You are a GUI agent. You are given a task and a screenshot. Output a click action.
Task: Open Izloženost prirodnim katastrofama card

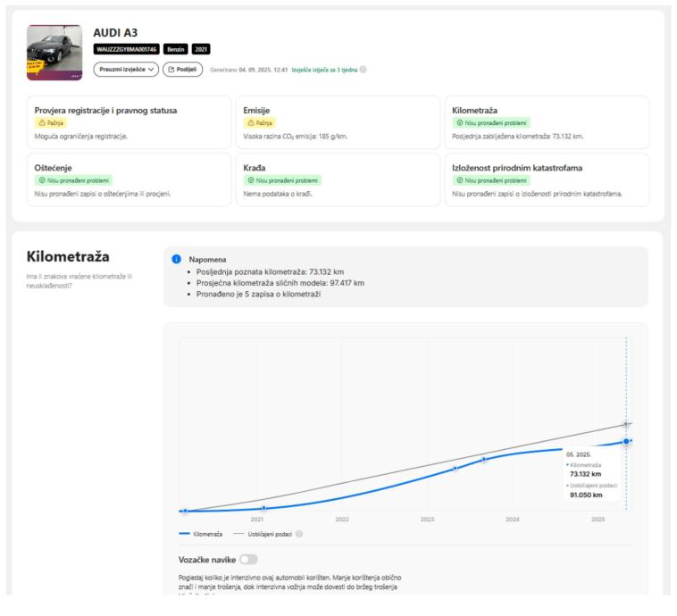pos(547,179)
